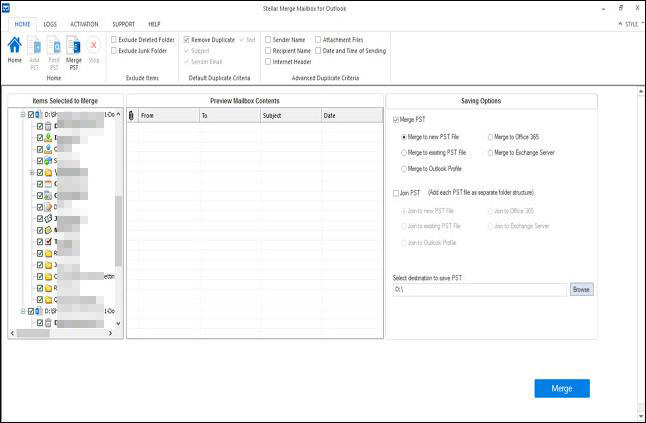
Task: Click the blue Merge button
Action: (562, 388)
